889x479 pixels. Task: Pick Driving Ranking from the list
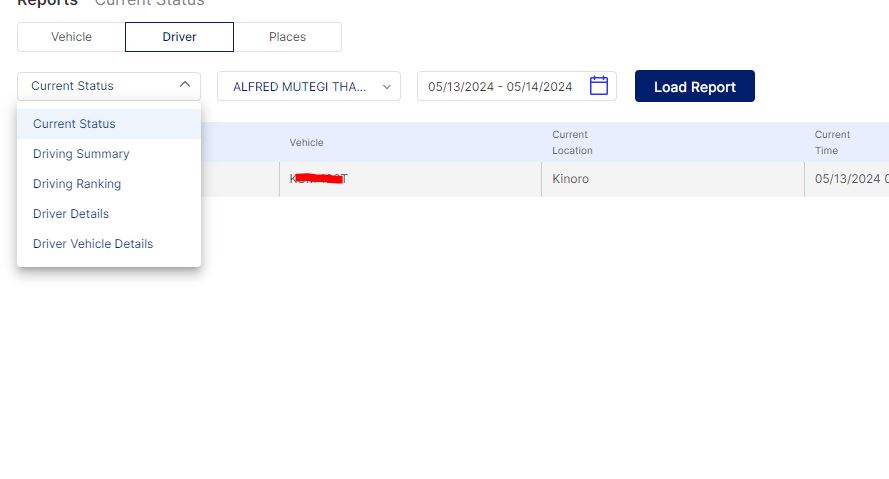click(77, 184)
